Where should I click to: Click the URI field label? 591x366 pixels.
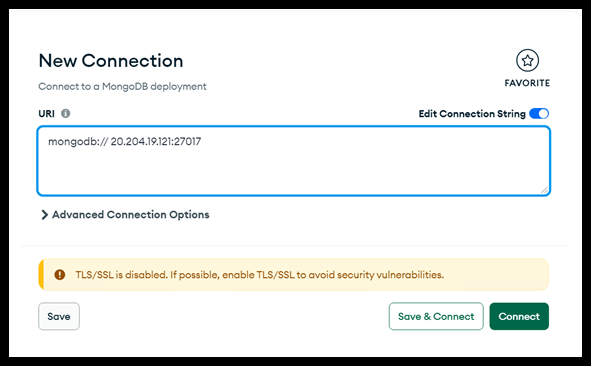click(x=46, y=114)
